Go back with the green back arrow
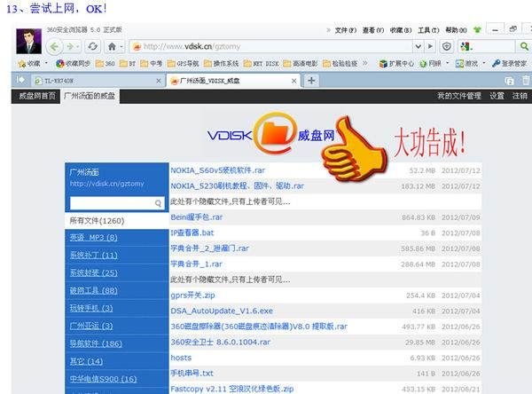Screen dimensions: 532x394 [x=55, y=46]
